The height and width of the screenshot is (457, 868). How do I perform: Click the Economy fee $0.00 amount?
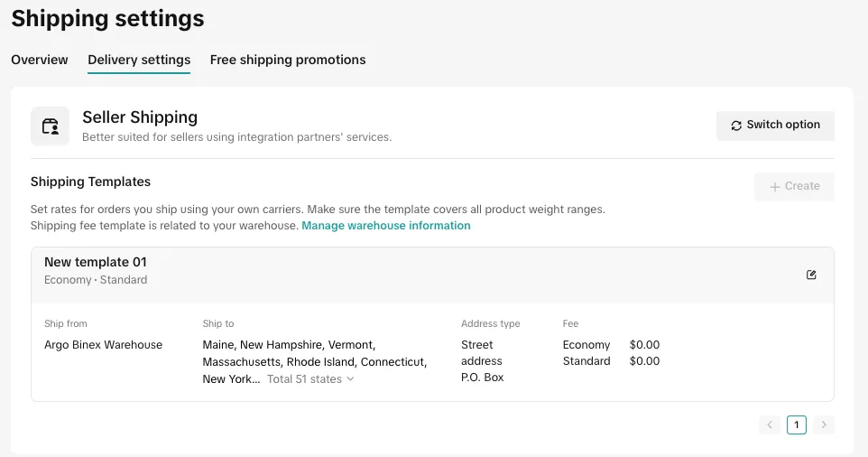[644, 345]
